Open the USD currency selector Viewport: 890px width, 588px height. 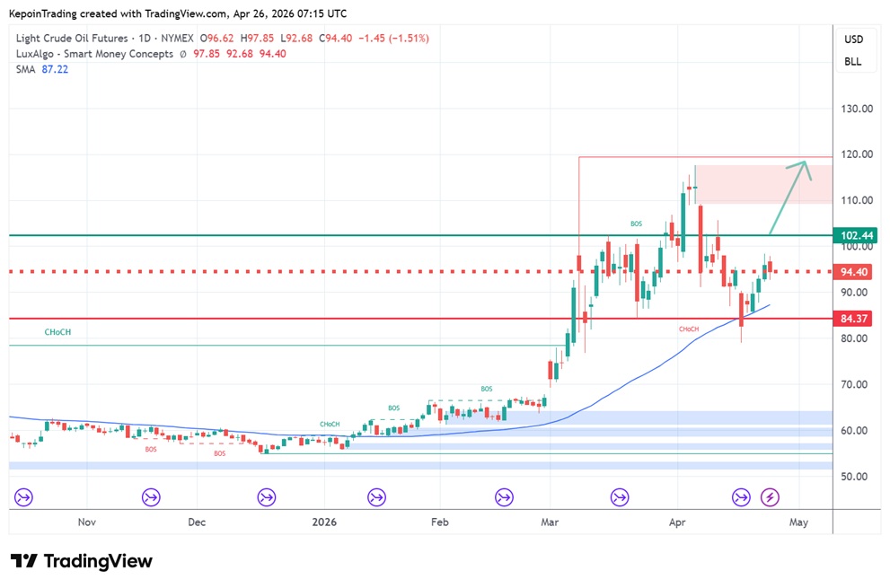[x=852, y=39]
